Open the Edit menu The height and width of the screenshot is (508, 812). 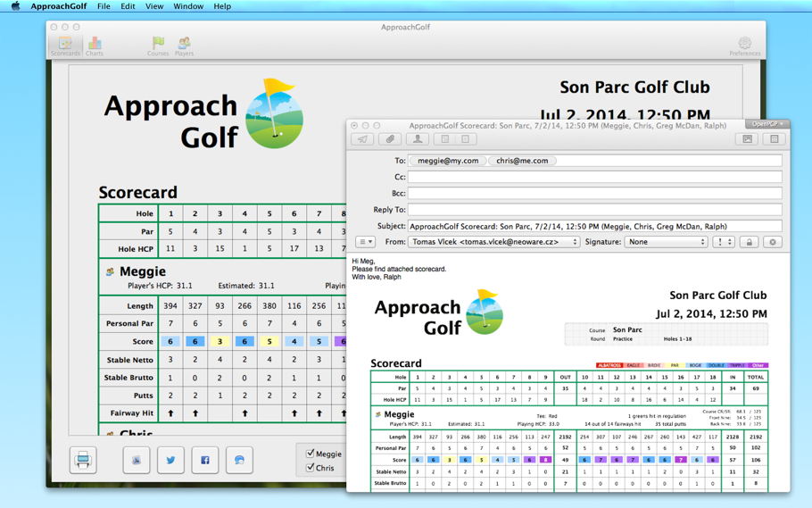[128, 6]
